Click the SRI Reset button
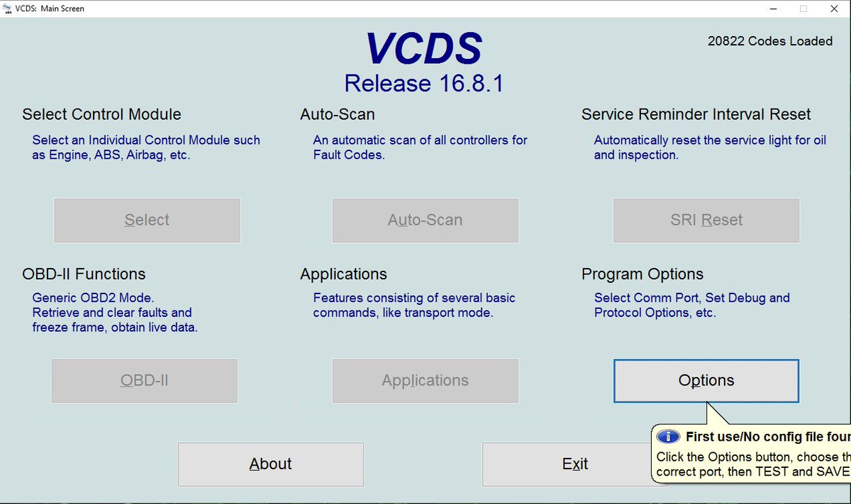The height and width of the screenshot is (504, 851). [x=706, y=220]
